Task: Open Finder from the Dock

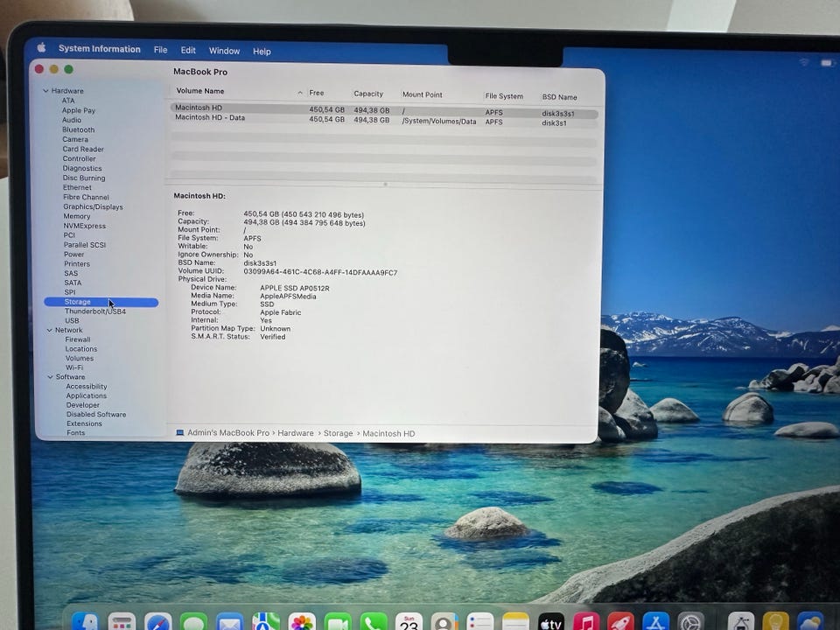Action: tap(85, 621)
